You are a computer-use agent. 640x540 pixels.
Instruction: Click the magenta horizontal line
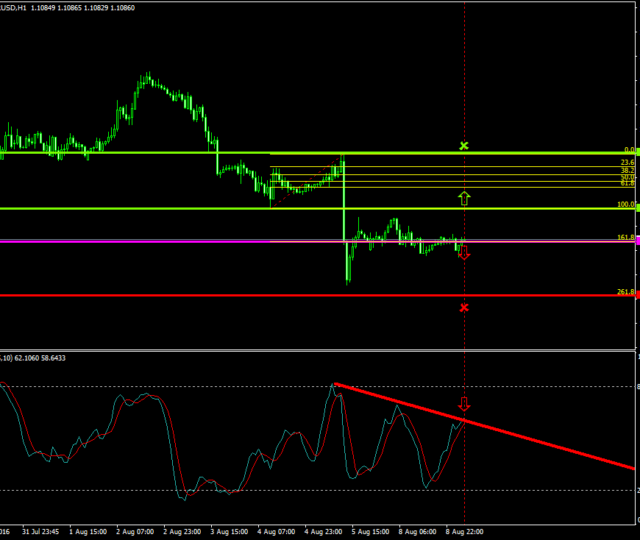[x=200, y=241]
